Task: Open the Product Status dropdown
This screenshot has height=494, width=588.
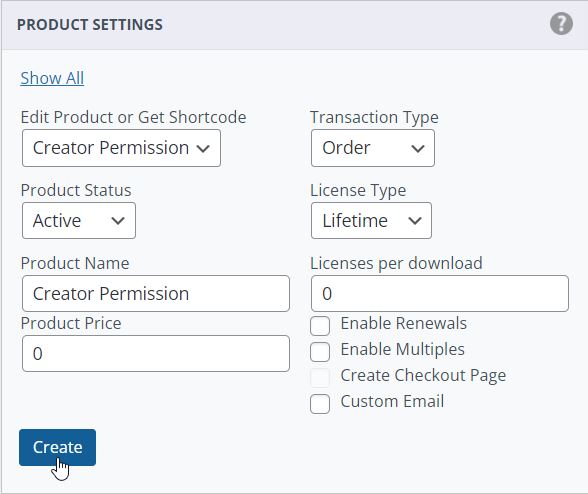Action: click(x=79, y=221)
